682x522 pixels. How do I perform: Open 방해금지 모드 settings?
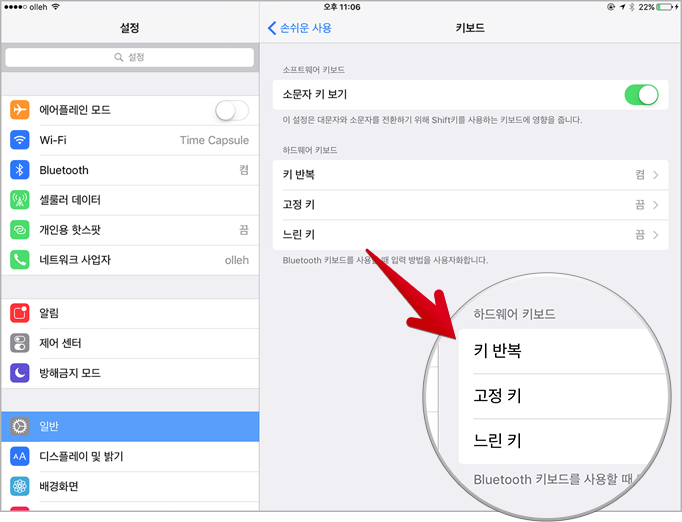pos(130,373)
